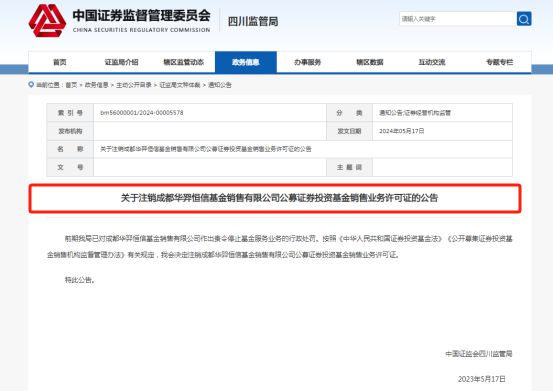Open the 专题专栏 navigation tab

click(x=499, y=62)
